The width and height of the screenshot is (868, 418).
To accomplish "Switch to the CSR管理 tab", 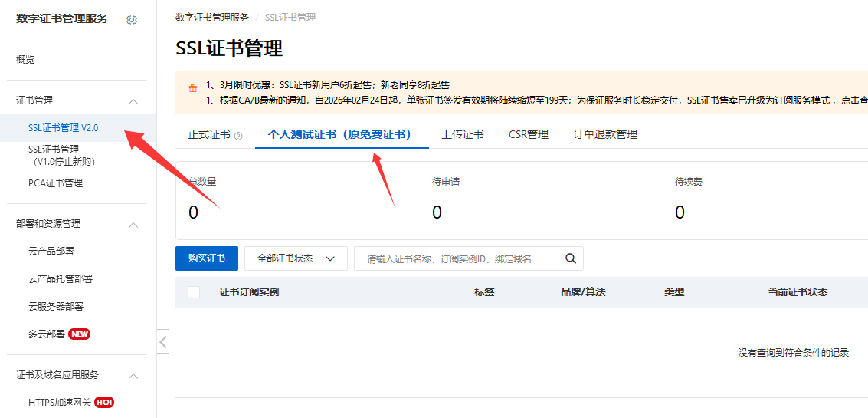I will 528,134.
